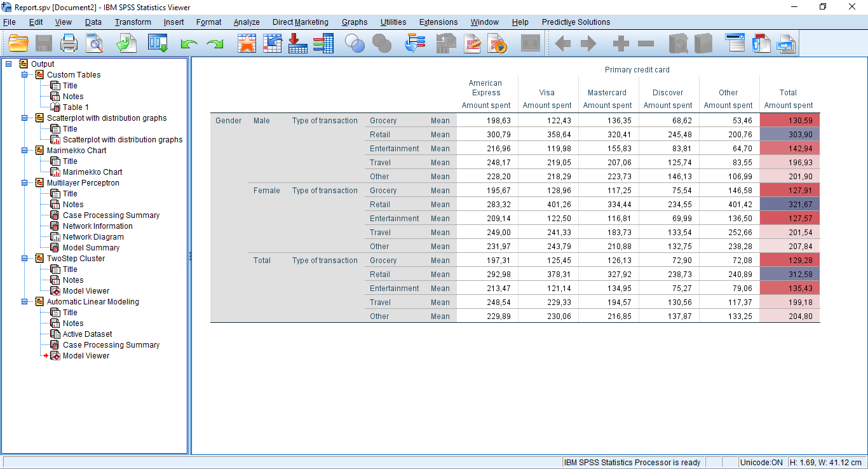Click the Primary credit card table header
Screen dimensions: 868x469
[x=637, y=70]
